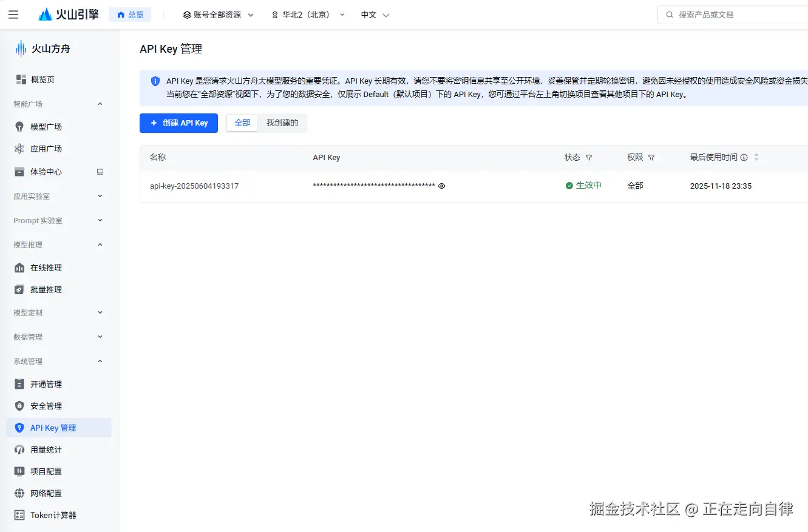Click the 全部 permission cell
Image resolution: width=808 pixels, height=532 pixels.
[635, 186]
